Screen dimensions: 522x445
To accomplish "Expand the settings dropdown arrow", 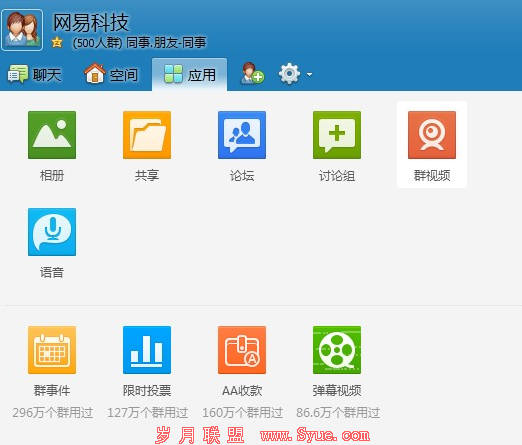I will click(309, 74).
